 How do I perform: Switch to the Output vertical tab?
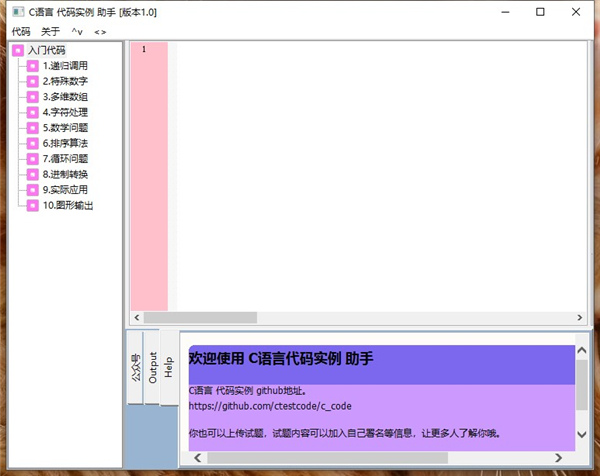tap(152, 367)
